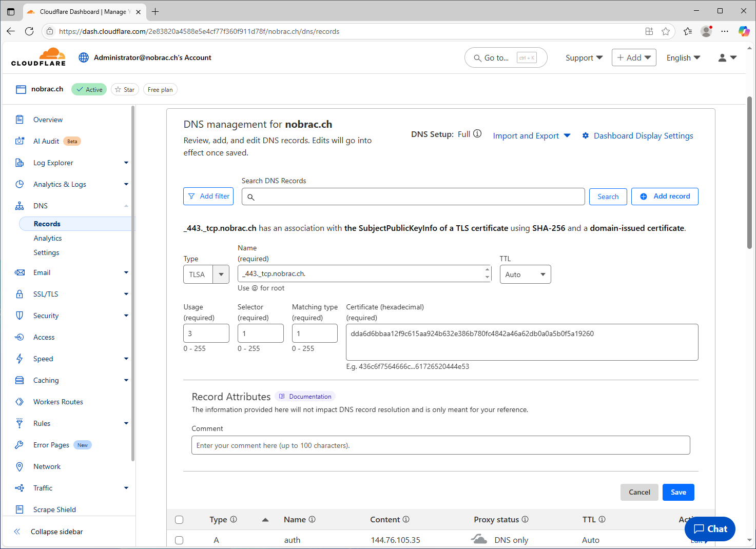Open the Add dropdown in header
This screenshot has height=549, width=756.
click(634, 57)
